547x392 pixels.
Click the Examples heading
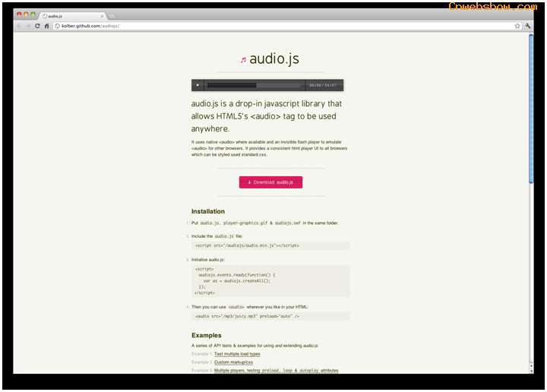[x=206, y=335]
